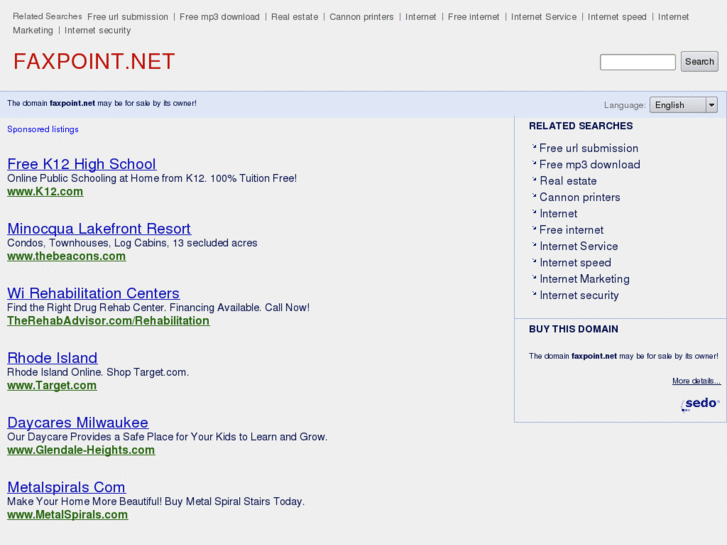Screen dimensions: 727x545
Task: Open the sedo logo link
Action: (700, 404)
